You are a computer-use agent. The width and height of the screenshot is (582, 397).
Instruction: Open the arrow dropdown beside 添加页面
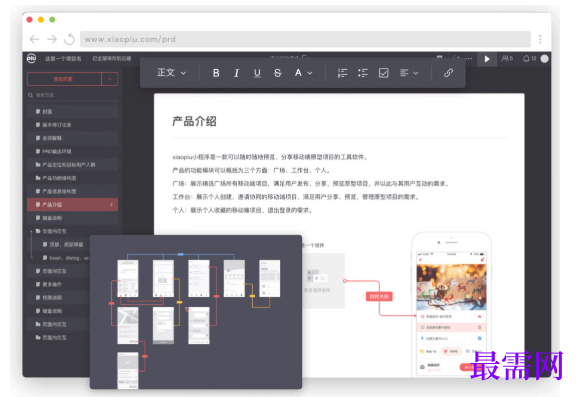(x=110, y=79)
